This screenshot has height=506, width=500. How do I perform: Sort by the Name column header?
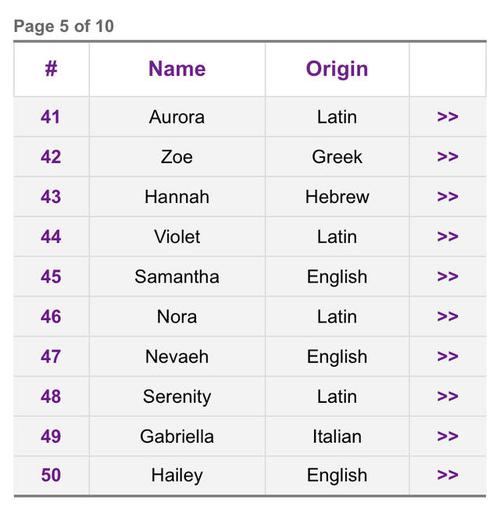(177, 69)
